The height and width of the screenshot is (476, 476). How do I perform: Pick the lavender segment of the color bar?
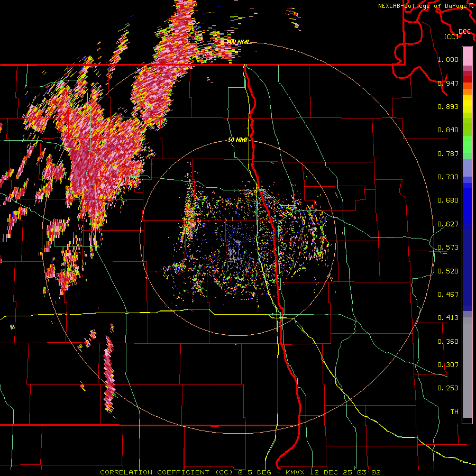pyautogui.click(x=467, y=168)
